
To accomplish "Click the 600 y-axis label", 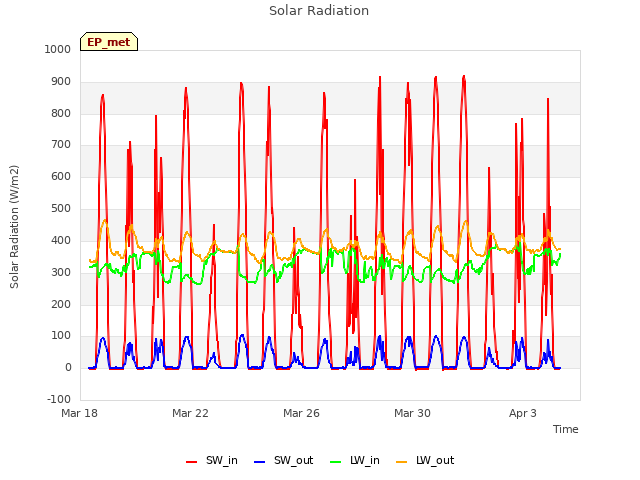I will (61, 176).
